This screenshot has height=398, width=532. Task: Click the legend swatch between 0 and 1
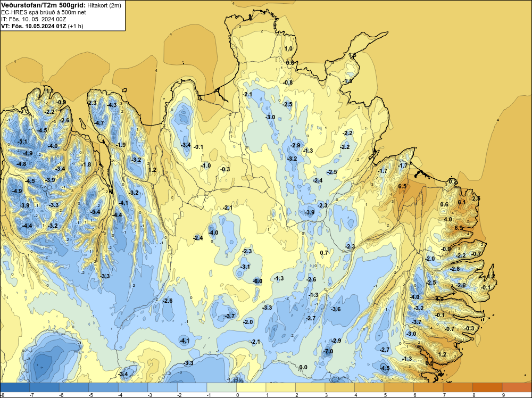(251, 387)
